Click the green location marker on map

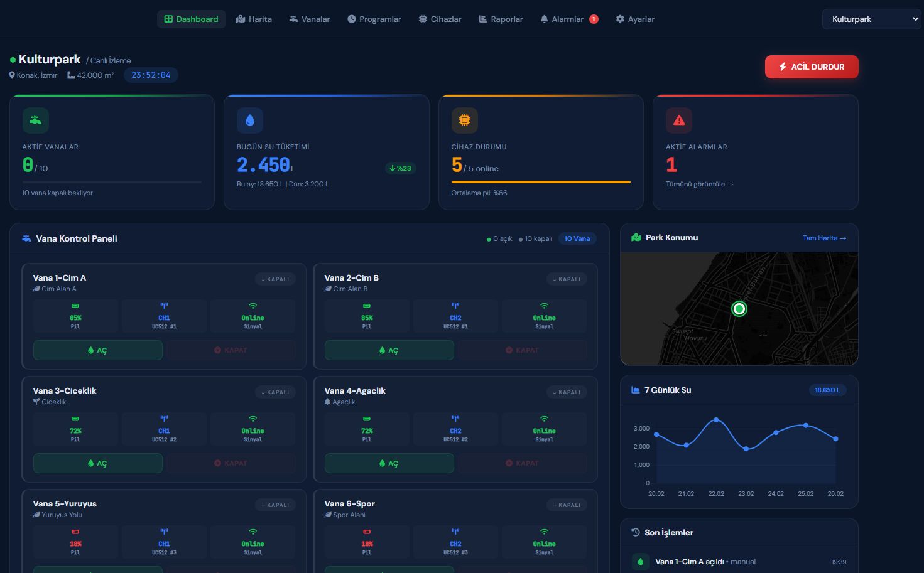(739, 309)
